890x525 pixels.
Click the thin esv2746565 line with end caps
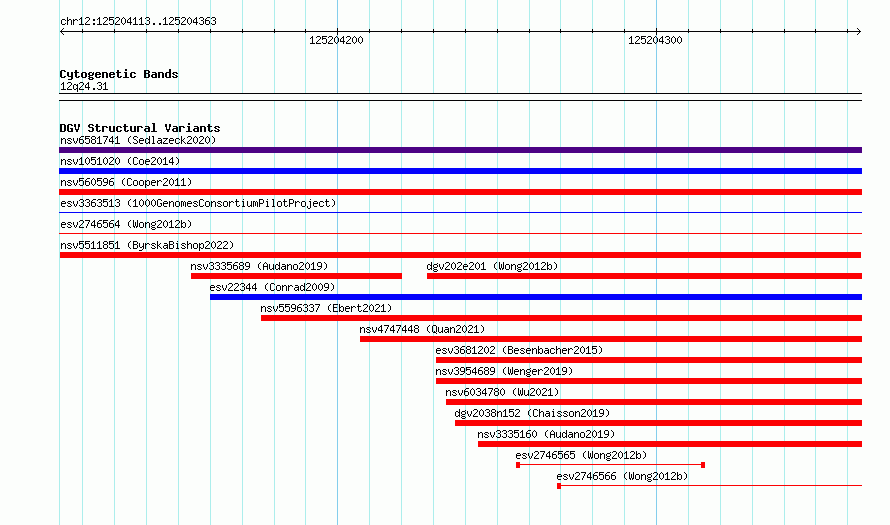pyautogui.click(x=611, y=465)
